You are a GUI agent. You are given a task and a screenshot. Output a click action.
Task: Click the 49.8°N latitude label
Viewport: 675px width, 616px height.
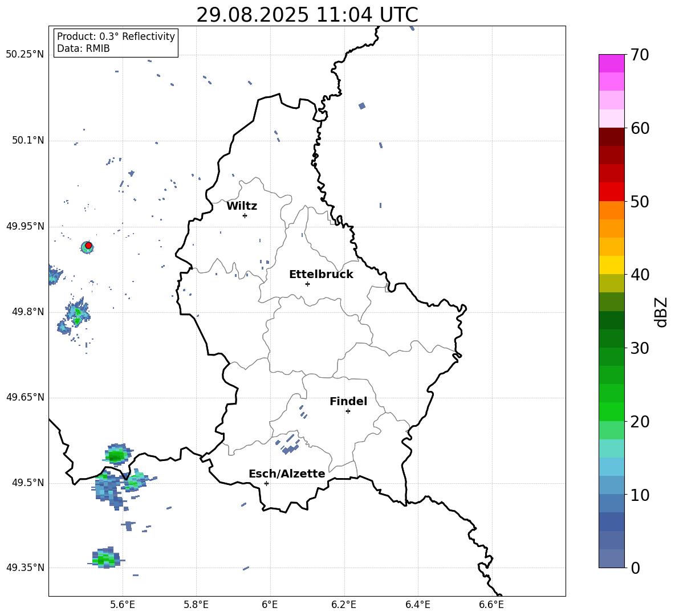[x=28, y=312]
